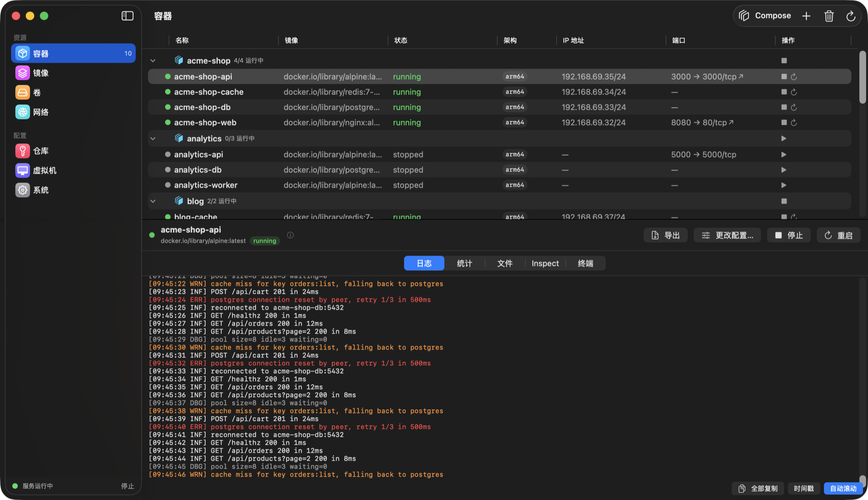Switch to the Inspect tab
This screenshot has height=500, width=868.
[x=545, y=263]
